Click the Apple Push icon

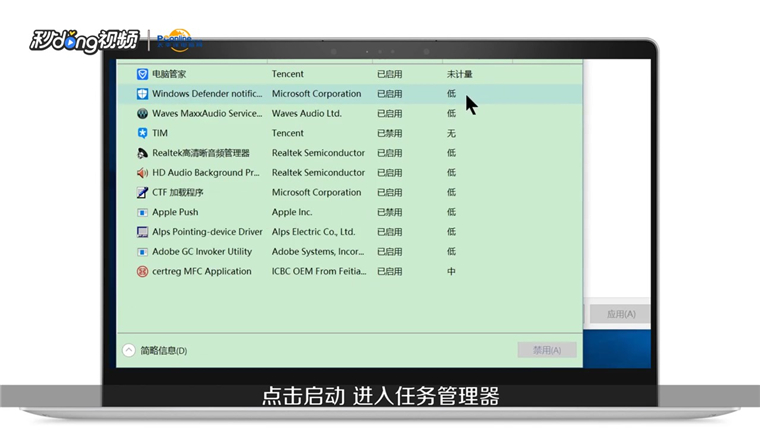(x=142, y=212)
